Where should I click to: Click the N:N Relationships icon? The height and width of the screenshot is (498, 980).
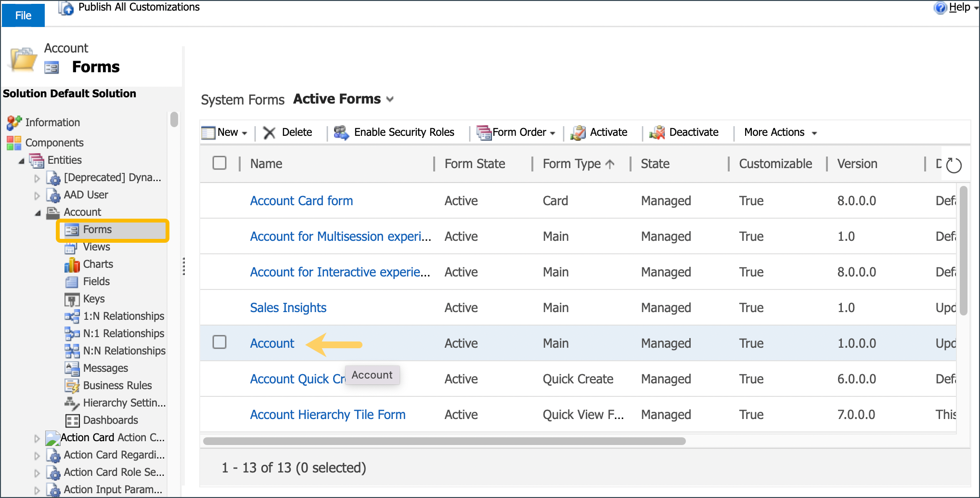(72, 351)
